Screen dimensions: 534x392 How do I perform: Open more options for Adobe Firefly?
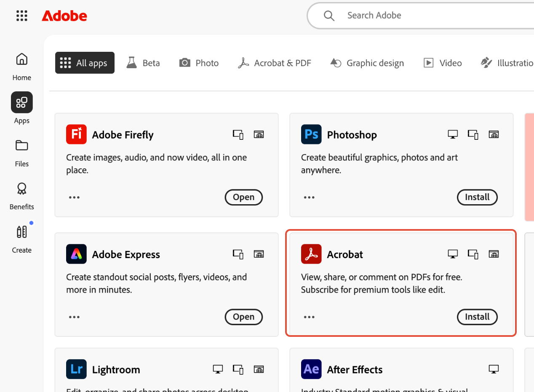click(x=74, y=197)
